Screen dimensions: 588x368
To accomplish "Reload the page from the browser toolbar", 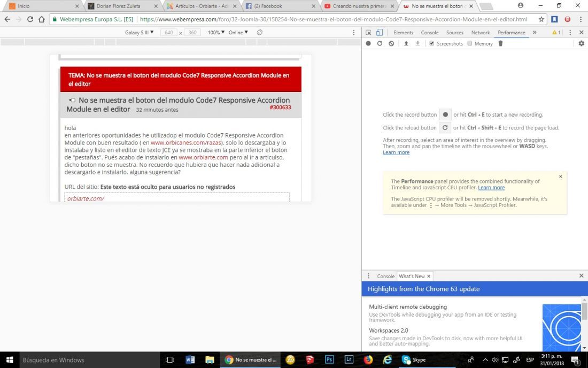I will tap(30, 19).
